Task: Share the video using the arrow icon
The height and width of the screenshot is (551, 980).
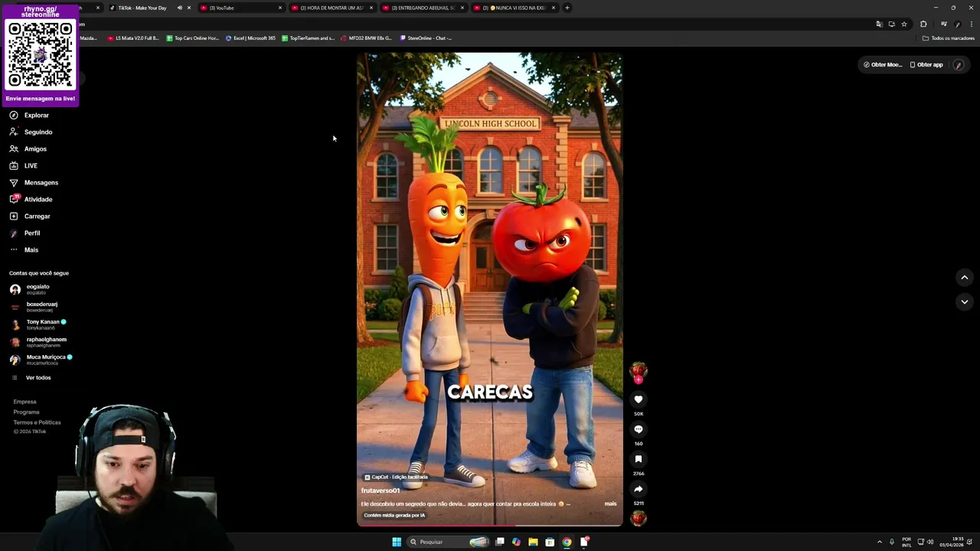Action: pos(639,489)
